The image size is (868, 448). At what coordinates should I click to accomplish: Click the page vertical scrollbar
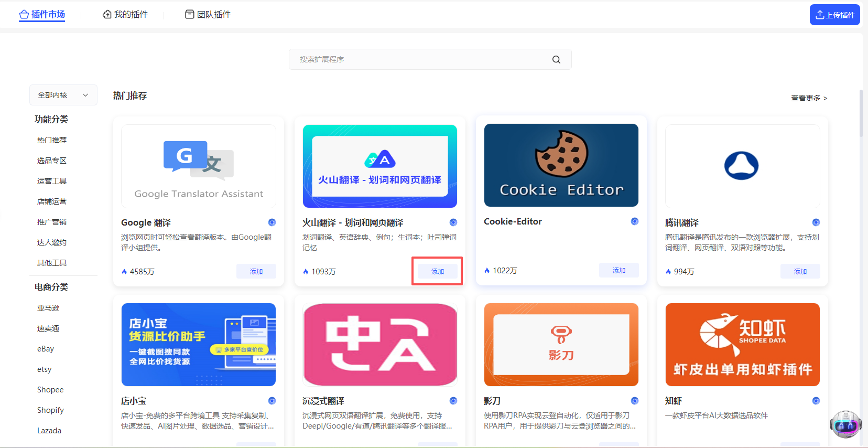pos(861,113)
